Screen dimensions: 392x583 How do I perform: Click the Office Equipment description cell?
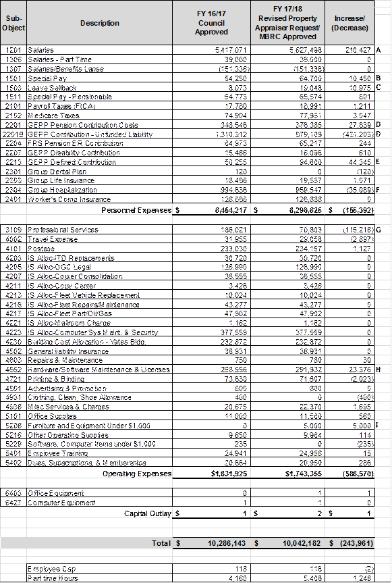(99, 493)
